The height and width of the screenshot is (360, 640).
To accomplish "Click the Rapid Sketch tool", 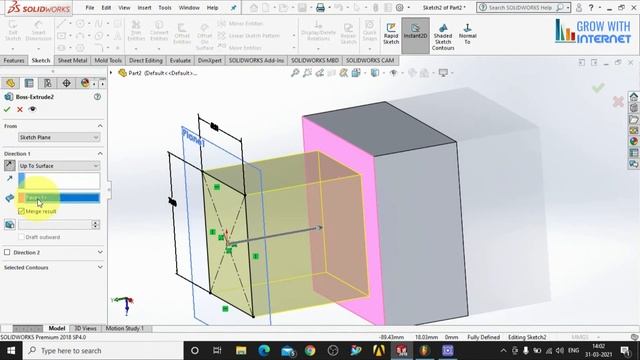I will (391, 33).
